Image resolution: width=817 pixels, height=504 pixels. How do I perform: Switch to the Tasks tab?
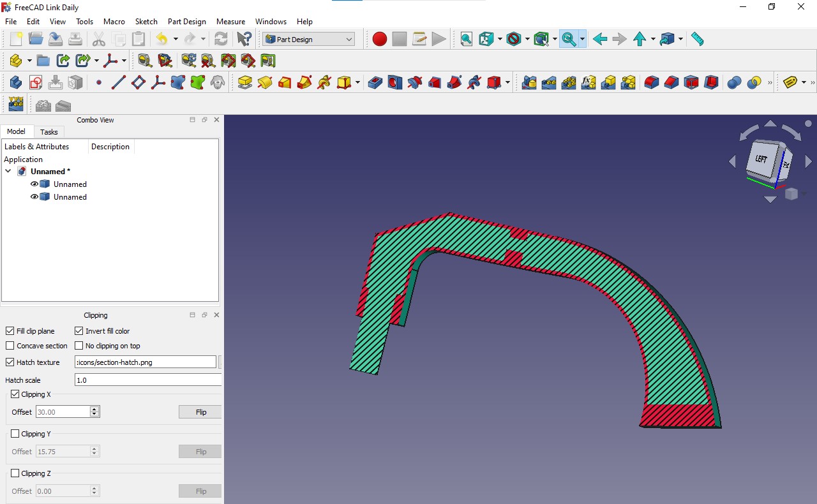tap(49, 132)
